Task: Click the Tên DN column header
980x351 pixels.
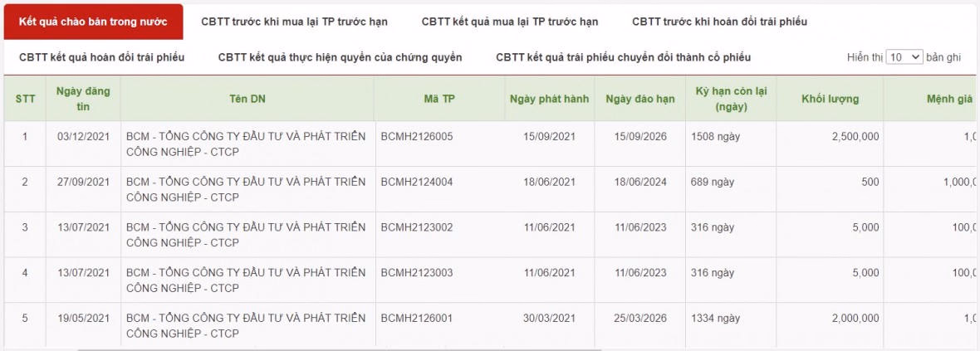Action: [x=247, y=99]
